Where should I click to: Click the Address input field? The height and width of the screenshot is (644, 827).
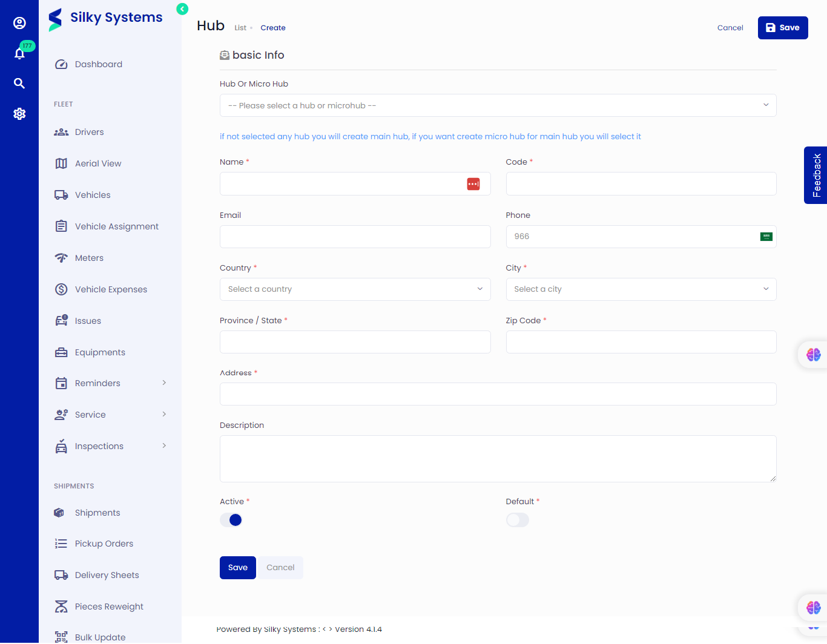point(498,394)
